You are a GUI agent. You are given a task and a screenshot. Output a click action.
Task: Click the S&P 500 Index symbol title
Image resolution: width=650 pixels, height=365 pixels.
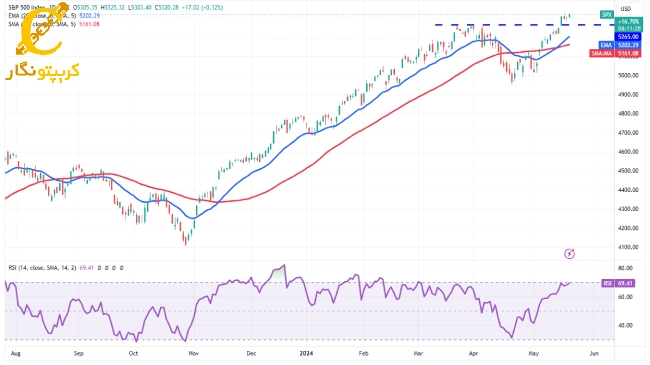point(27,7)
